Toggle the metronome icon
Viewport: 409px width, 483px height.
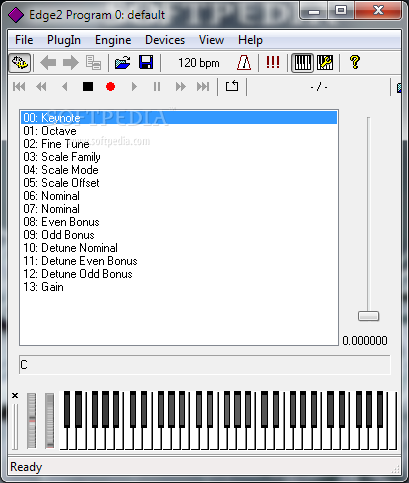[244, 63]
